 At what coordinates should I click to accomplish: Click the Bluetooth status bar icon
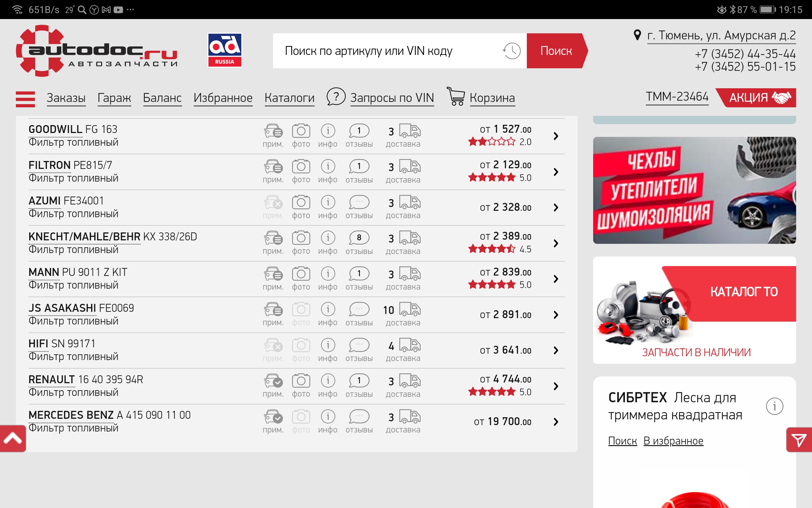pyautogui.click(x=732, y=10)
